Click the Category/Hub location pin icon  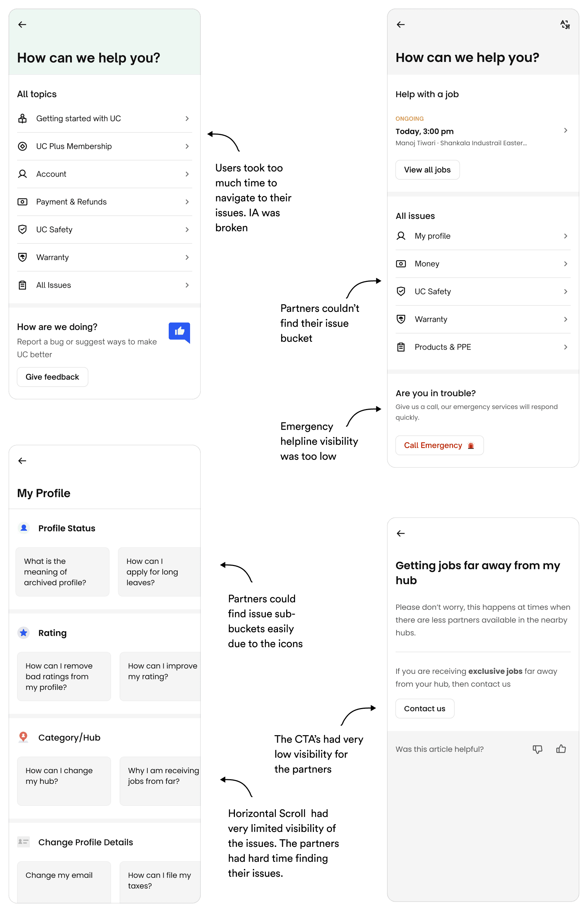click(x=23, y=737)
